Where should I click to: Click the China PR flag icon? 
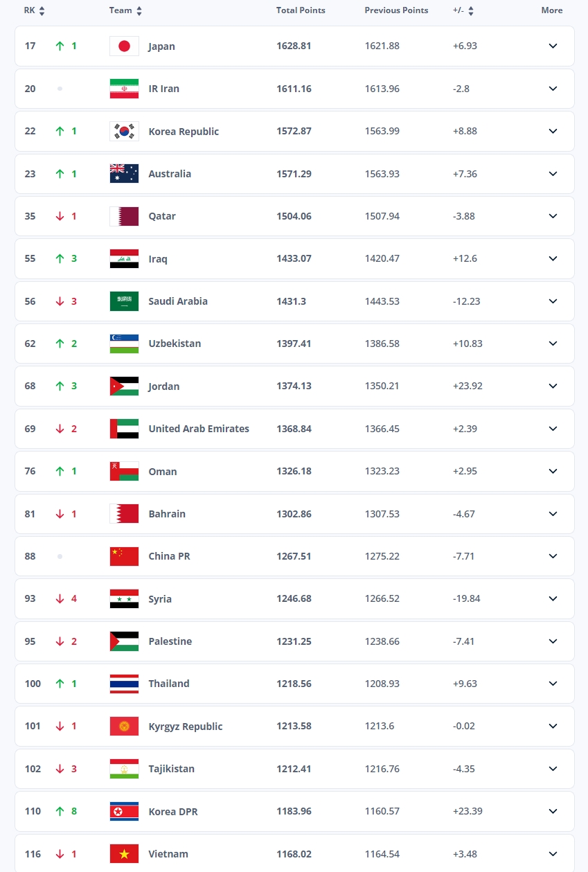124,556
